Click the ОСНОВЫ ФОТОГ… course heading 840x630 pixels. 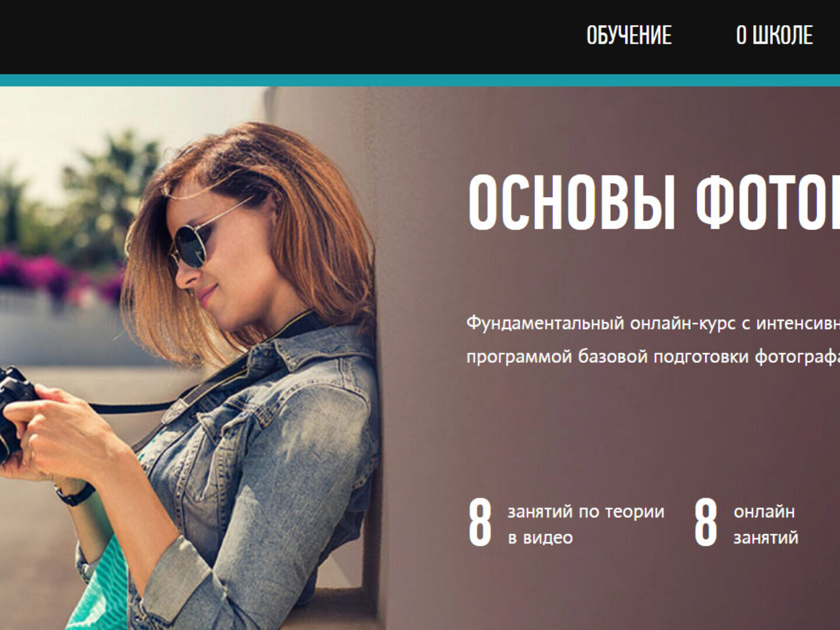click(x=653, y=202)
